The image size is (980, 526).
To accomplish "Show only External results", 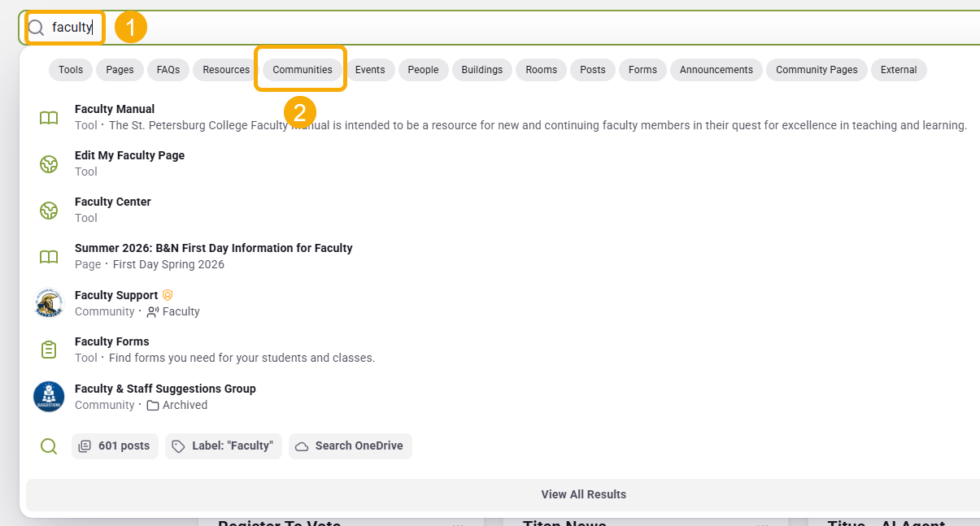I will (x=899, y=70).
